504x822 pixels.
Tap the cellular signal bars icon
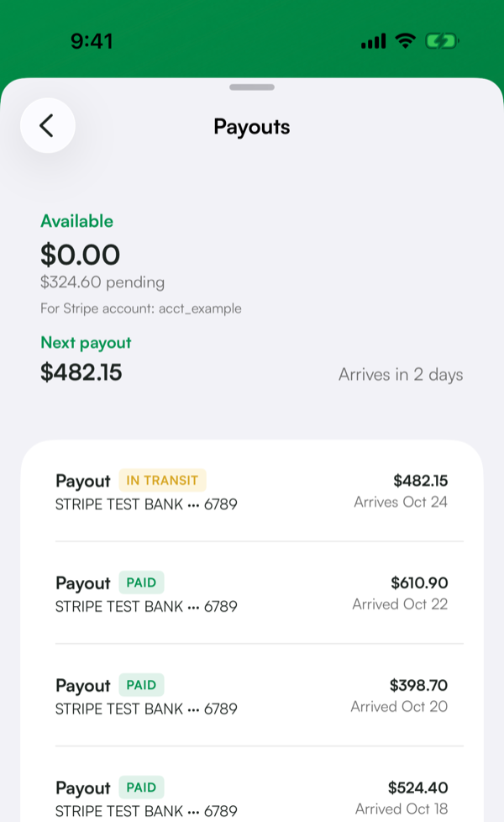(374, 41)
